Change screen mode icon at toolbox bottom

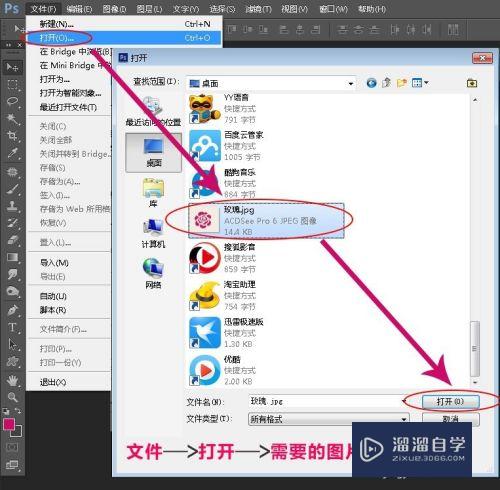coord(13,465)
